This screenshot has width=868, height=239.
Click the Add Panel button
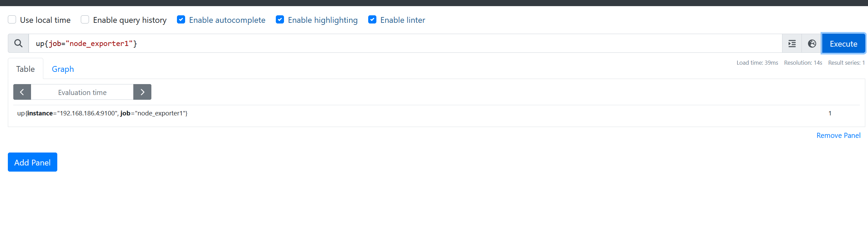point(32,162)
